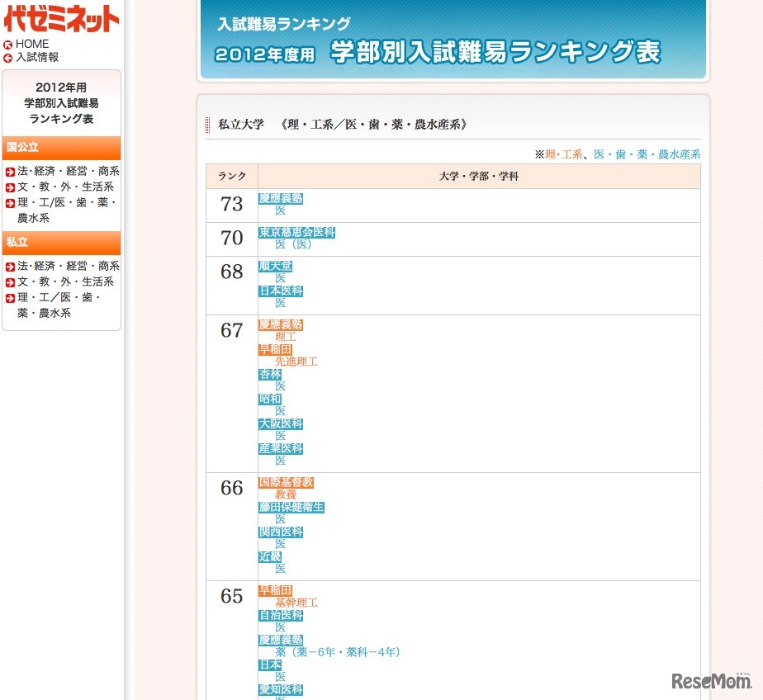Click the 入試情報 arrow icon
The width and height of the screenshot is (763, 700).
(x=8, y=58)
